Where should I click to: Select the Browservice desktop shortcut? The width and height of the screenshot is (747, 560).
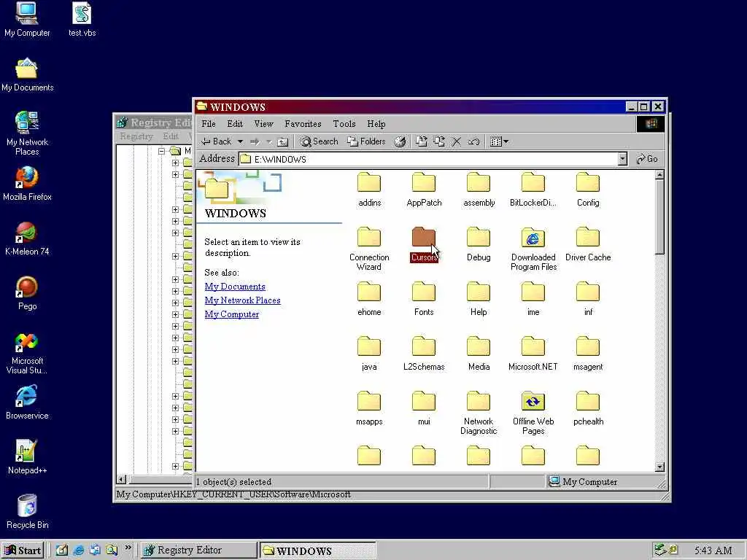[x=27, y=402]
